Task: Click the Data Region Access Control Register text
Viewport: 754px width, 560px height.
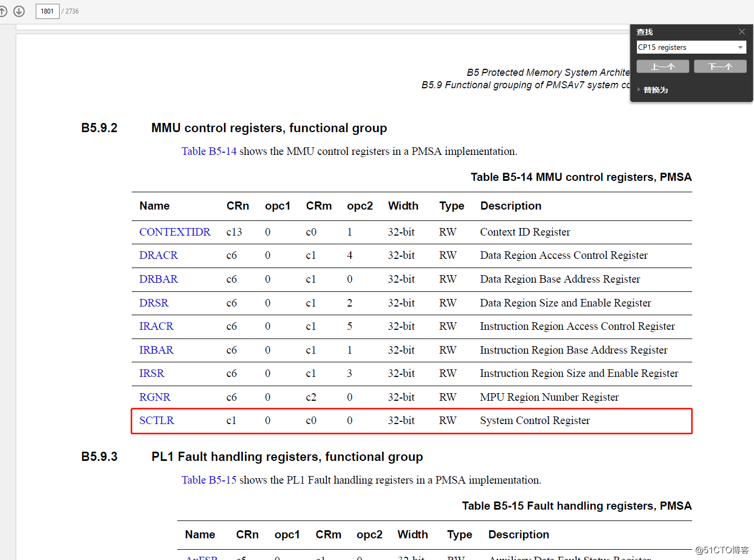Action: click(x=564, y=255)
